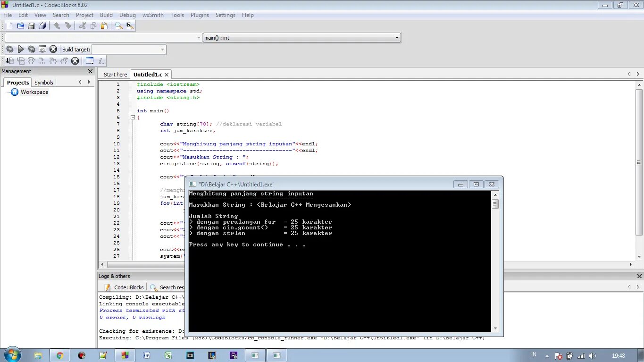Click the Build and run icon
Viewport: 644px width, 362px height.
(32, 49)
